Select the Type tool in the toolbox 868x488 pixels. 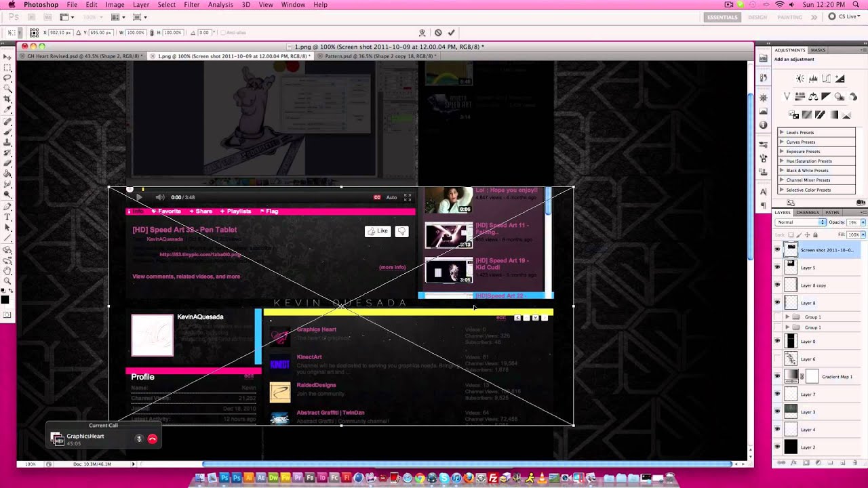(8, 217)
